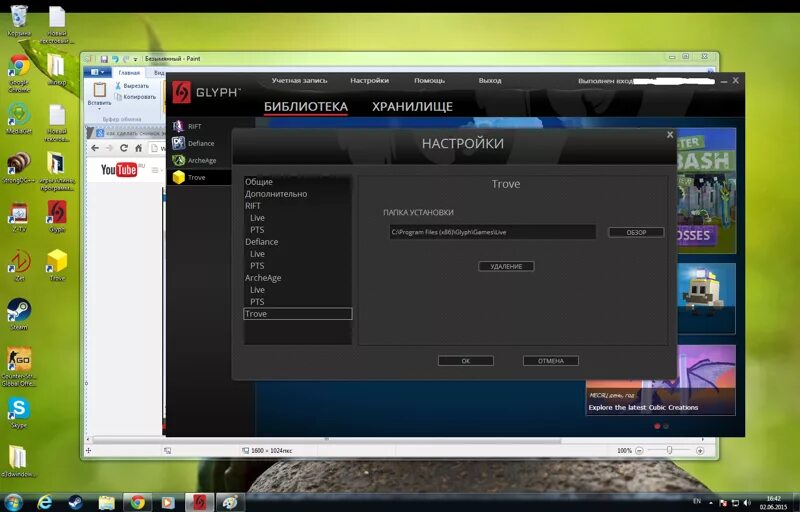Viewport: 800px width, 512px height.
Task: Open БИБЛИОТЕКА tab
Action: click(306, 107)
